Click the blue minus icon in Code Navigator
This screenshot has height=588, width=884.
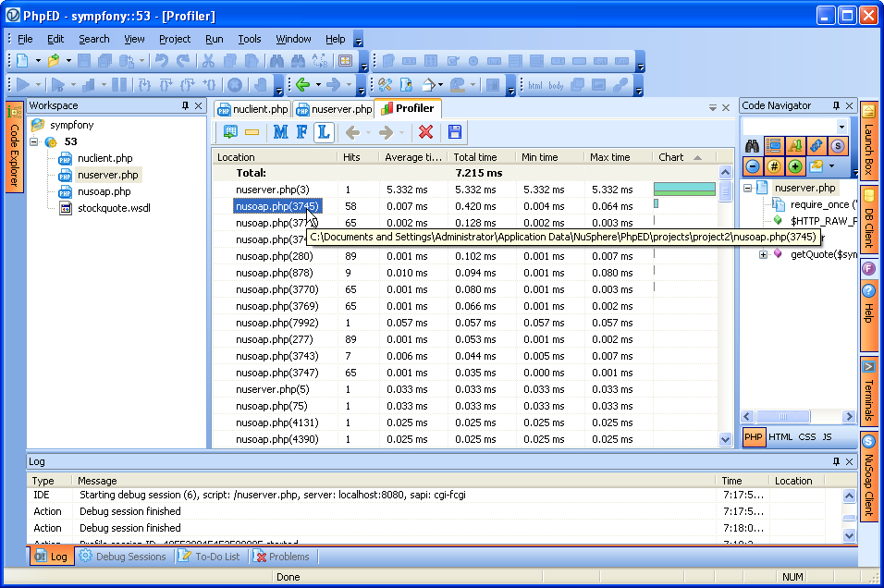tap(753, 166)
